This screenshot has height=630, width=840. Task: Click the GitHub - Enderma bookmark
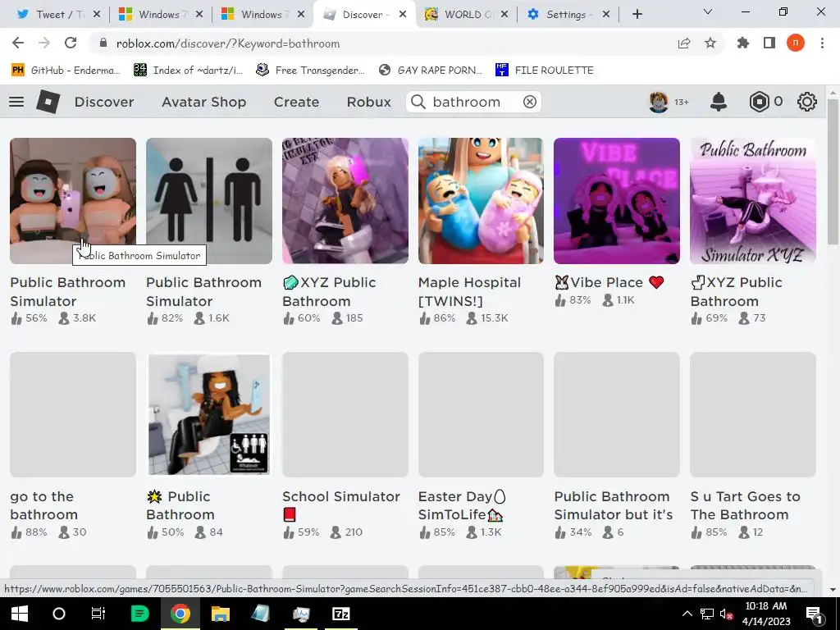tap(66, 70)
